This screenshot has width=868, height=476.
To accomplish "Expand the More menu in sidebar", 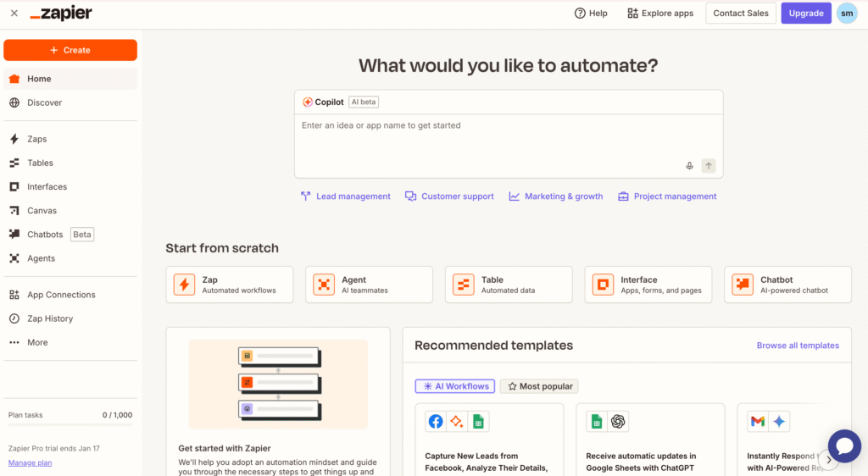I will pyautogui.click(x=37, y=342).
